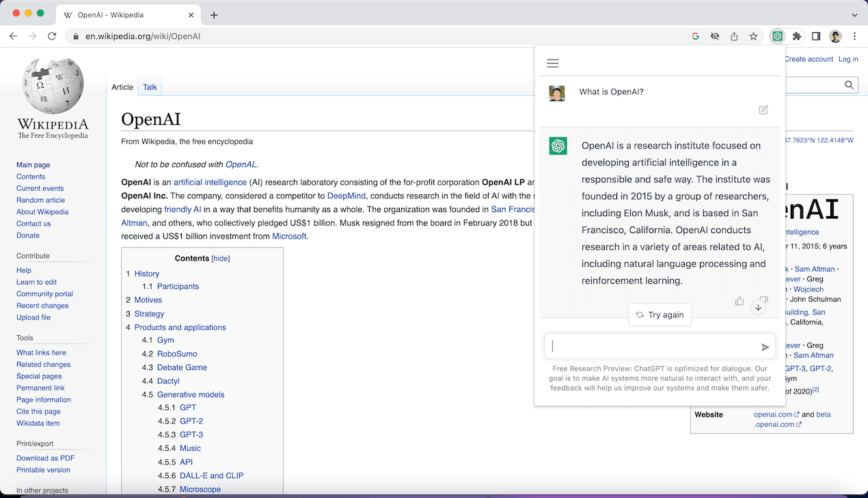Open the ChatGPT extension icon in toolbar

pos(777,36)
